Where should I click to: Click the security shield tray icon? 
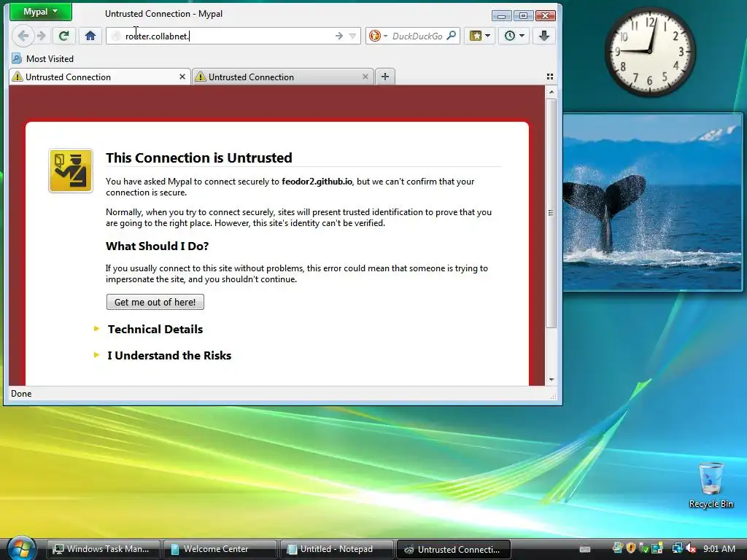pos(631,548)
